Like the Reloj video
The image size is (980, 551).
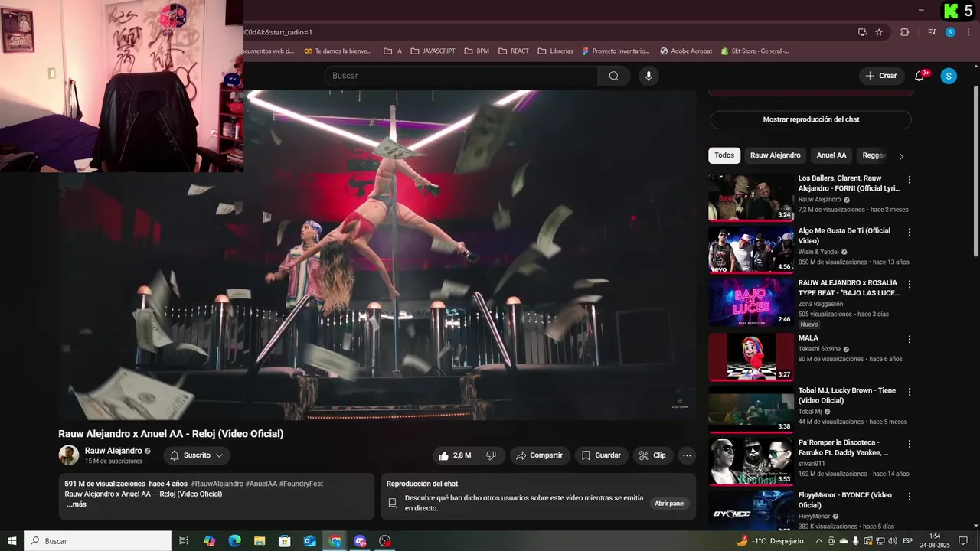coord(455,455)
